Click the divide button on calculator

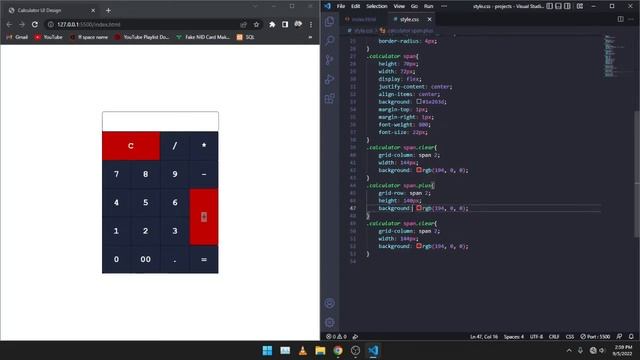(175, 146)
